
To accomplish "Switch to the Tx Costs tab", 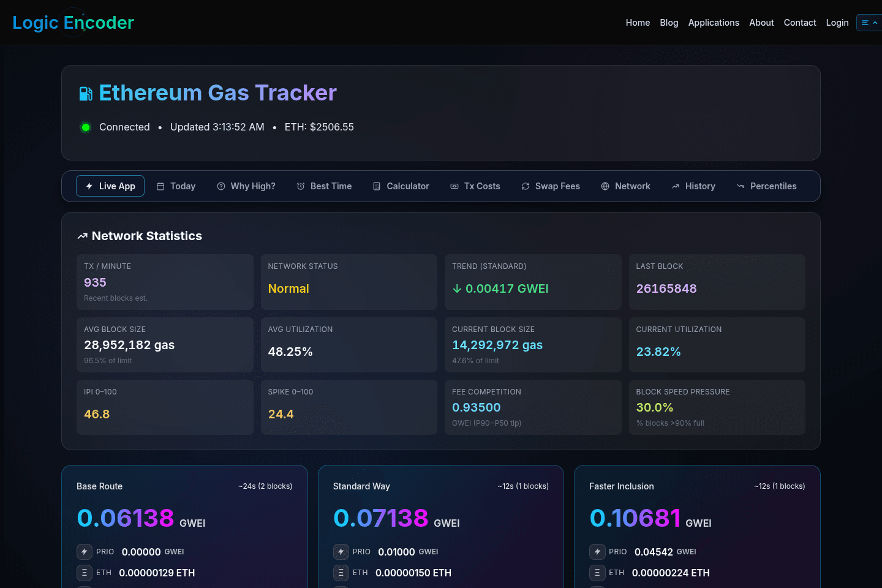I will tap(475, 186).
